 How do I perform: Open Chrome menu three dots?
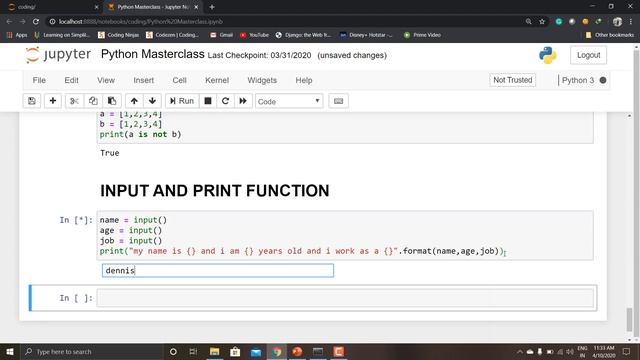[631, 21]
